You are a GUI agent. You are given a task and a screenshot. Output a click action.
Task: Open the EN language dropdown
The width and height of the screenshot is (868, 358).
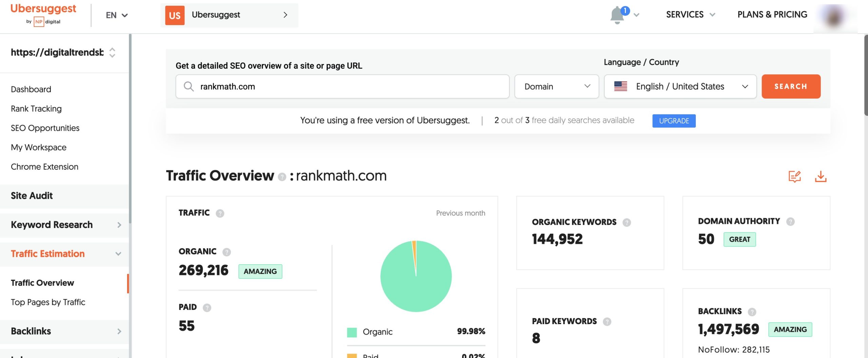click(x=117, y=15)
